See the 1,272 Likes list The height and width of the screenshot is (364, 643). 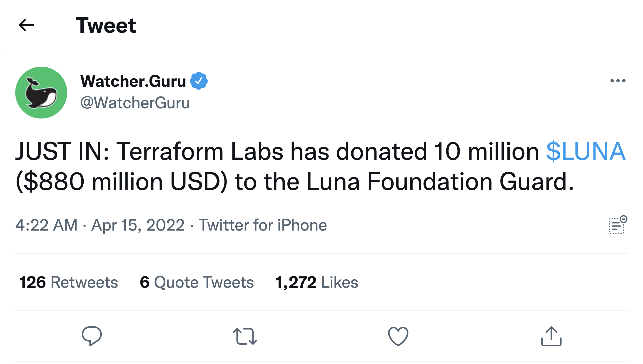tap(317, 282)
